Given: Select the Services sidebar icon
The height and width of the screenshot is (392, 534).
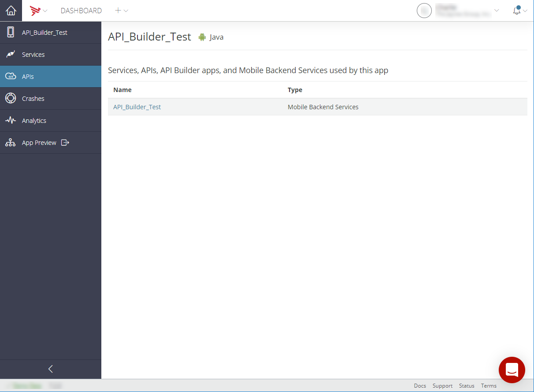Looking at the screenshot, I should pyautogui.click(x=10, y=54).
